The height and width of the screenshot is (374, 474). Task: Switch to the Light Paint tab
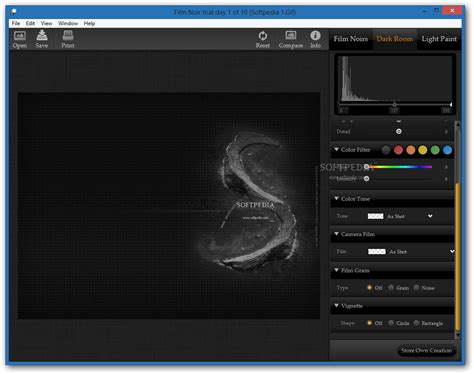click(x=439, y=39)
